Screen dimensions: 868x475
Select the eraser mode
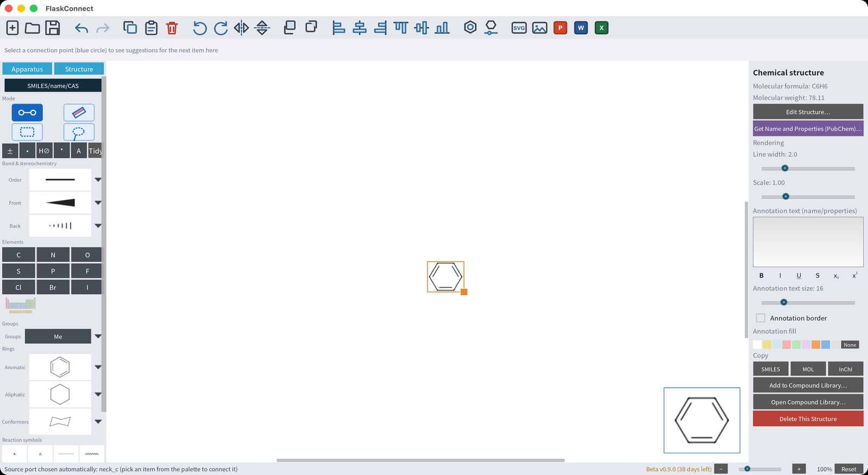[x=79, y=112]
